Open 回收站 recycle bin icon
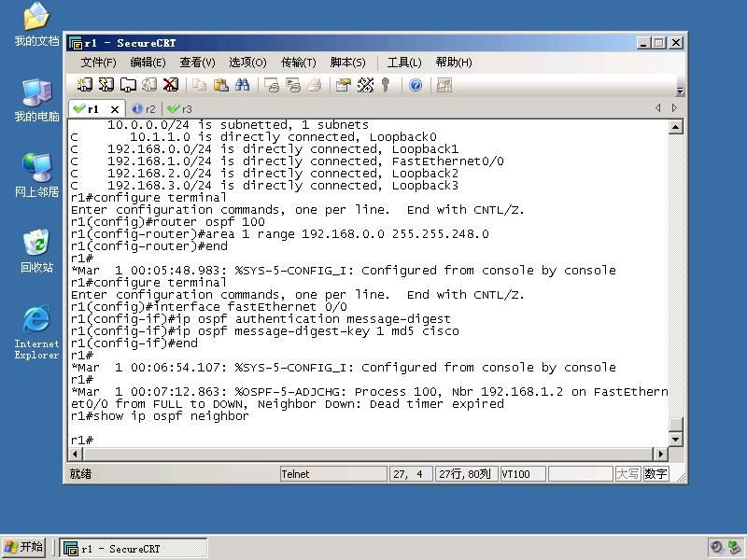The image size is (747, 560). (x=36, y=250)
